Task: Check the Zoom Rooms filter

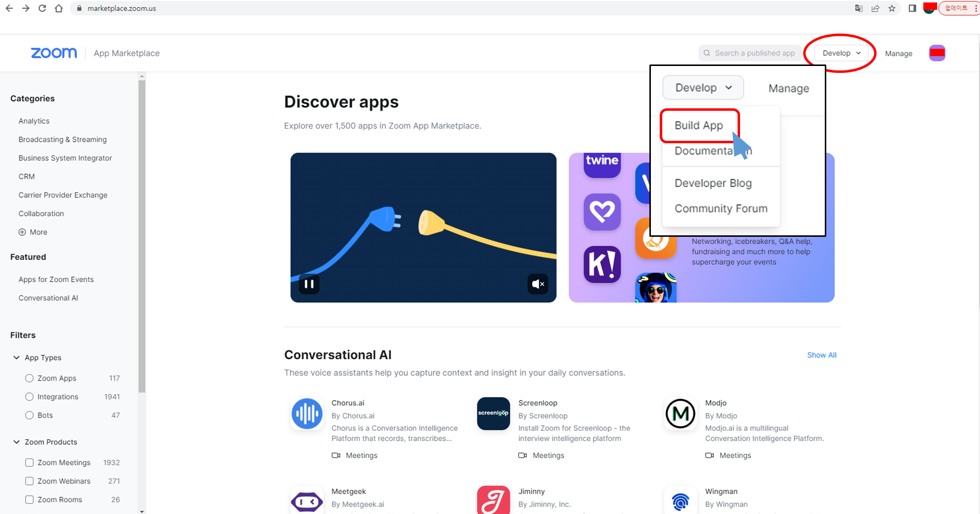Action: coord(30,500)
